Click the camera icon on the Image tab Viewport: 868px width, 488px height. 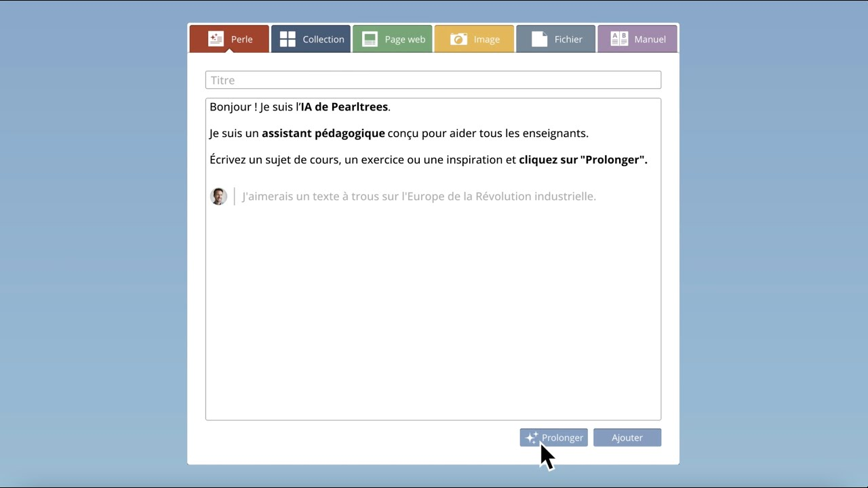[458, 39]
